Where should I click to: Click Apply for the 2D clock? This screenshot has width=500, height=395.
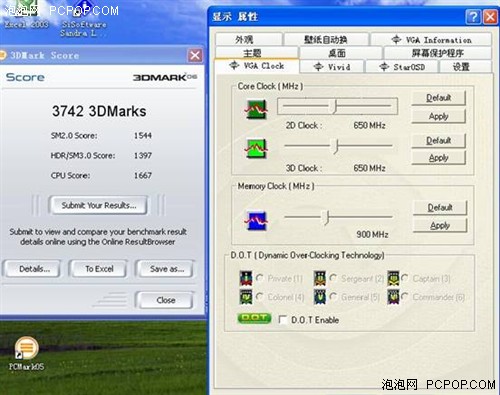[439, 116]
